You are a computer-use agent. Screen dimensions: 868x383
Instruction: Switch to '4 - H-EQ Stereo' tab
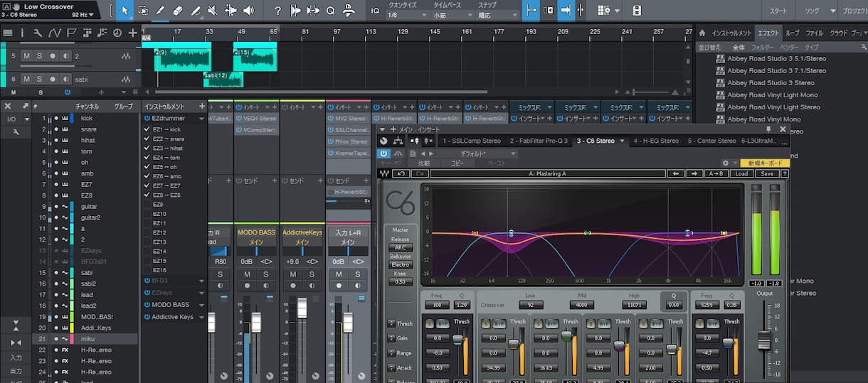pos(656,141)
